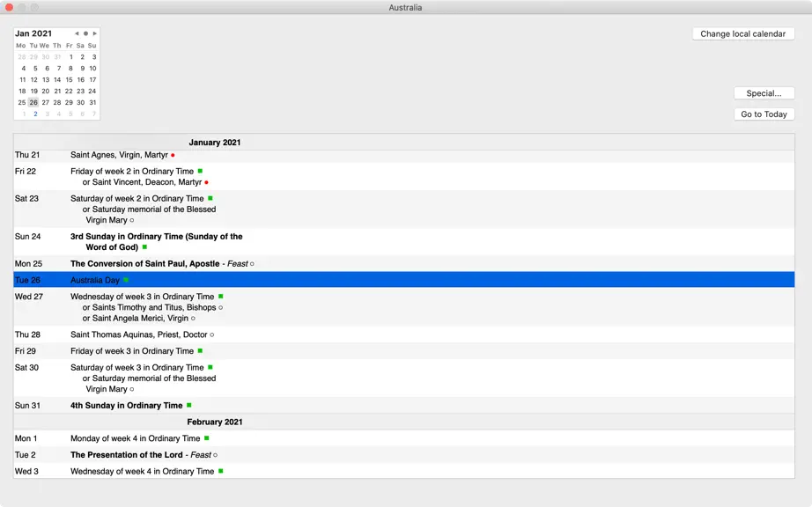Click the today dot in mini calendar
This screenshot has height=507, width=812.
point(86,33)
